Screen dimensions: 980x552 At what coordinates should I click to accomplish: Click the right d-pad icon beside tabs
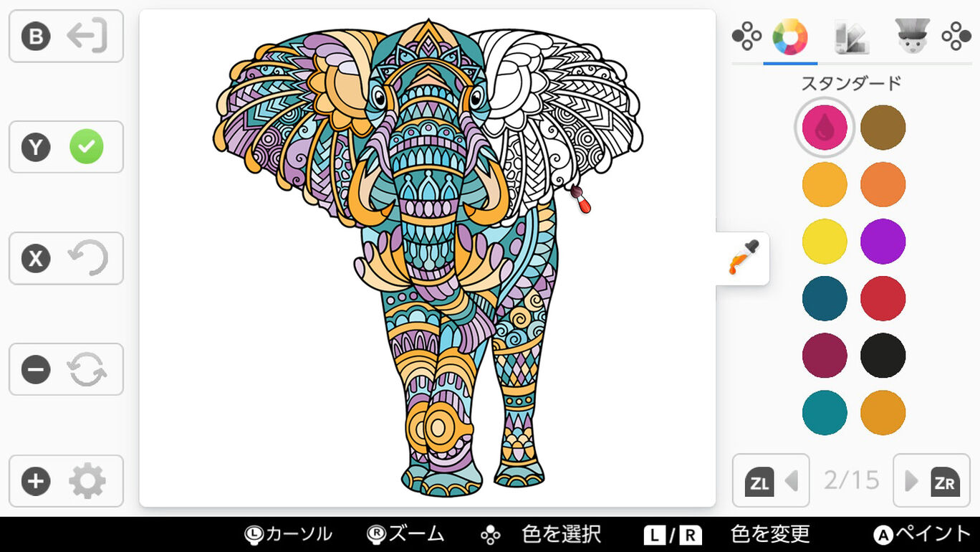click(x=956, y=36)
